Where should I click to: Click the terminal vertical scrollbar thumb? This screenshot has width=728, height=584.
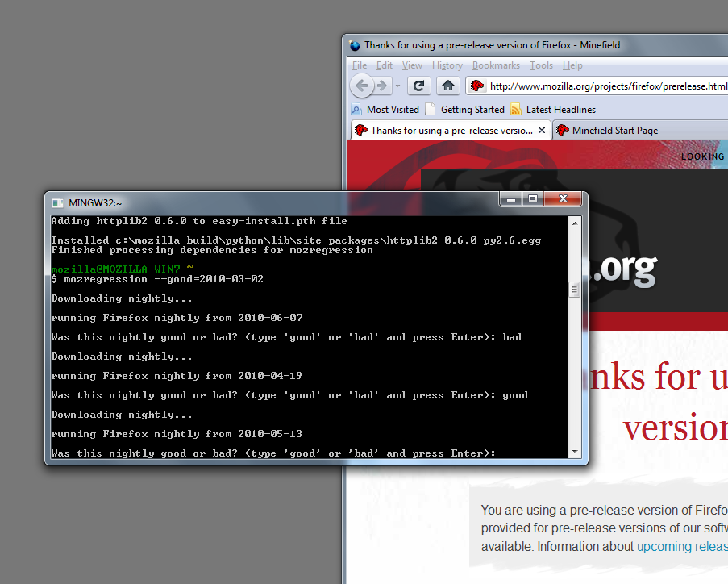click(x=574, y=290)
